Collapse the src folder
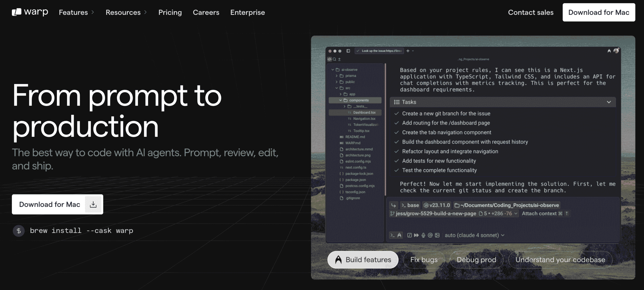Image resolution: width=644 pixels, height=290 pixels. (x=337, y=88)
